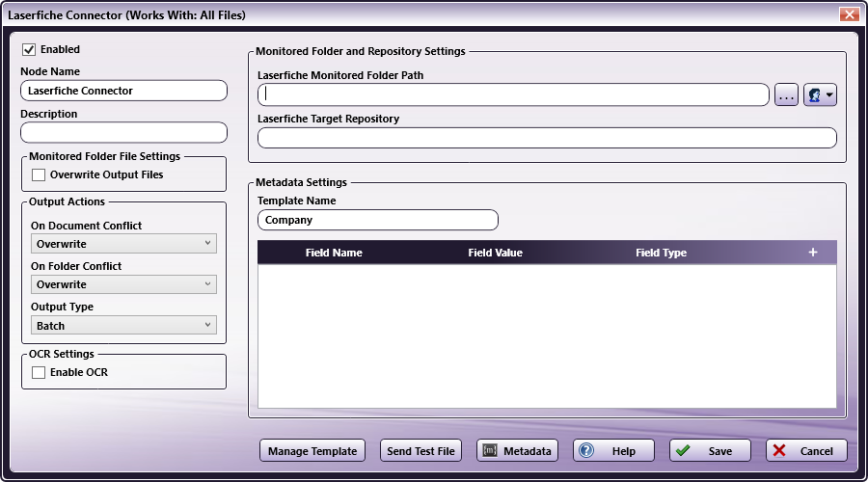Click the Field Value column header
Image resolution: width=868 pixels, height=482 pixels.
pyautogui.click(x=495, y=253)
